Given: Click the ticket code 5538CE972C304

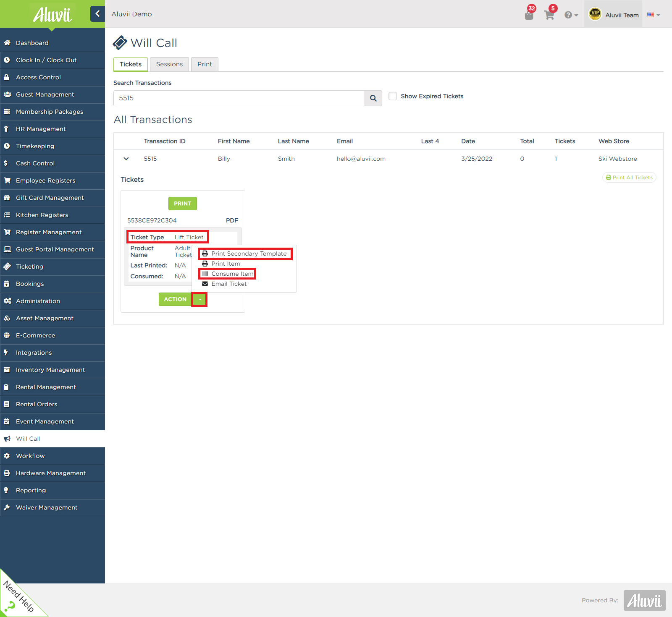Looking at the screenshot, I should tap(152, 220).
